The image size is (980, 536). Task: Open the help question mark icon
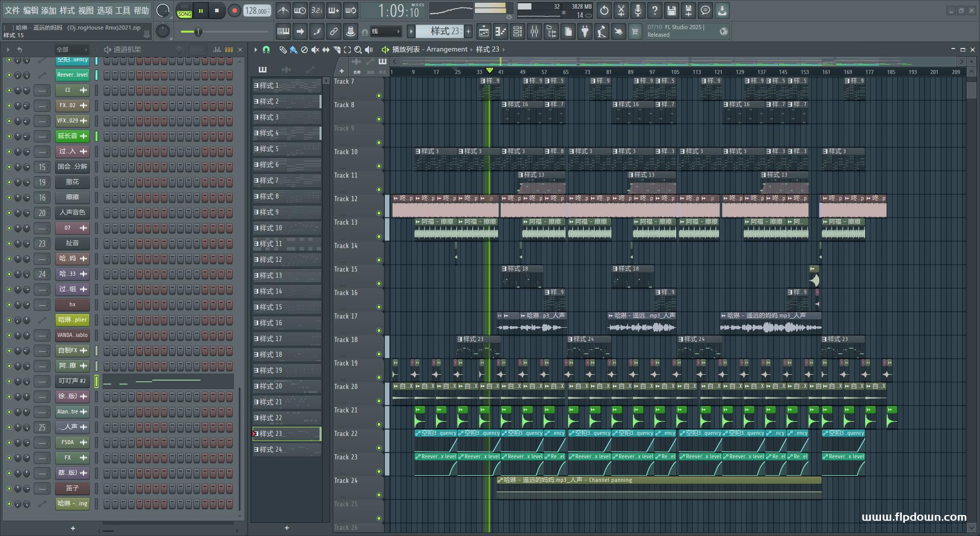click(x=655, y=10)
